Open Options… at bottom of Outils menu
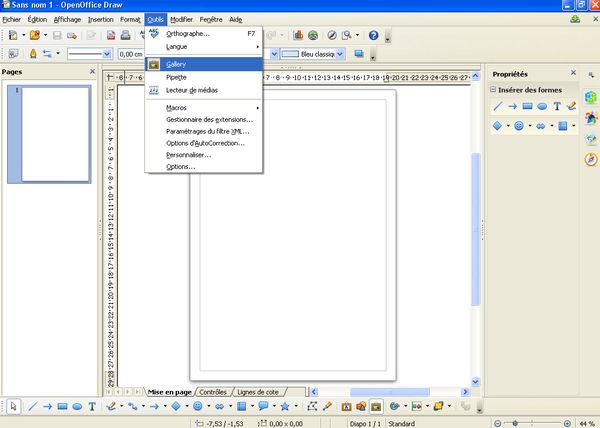This screenshot has width=600, height=428. click(x=204, y=167)
